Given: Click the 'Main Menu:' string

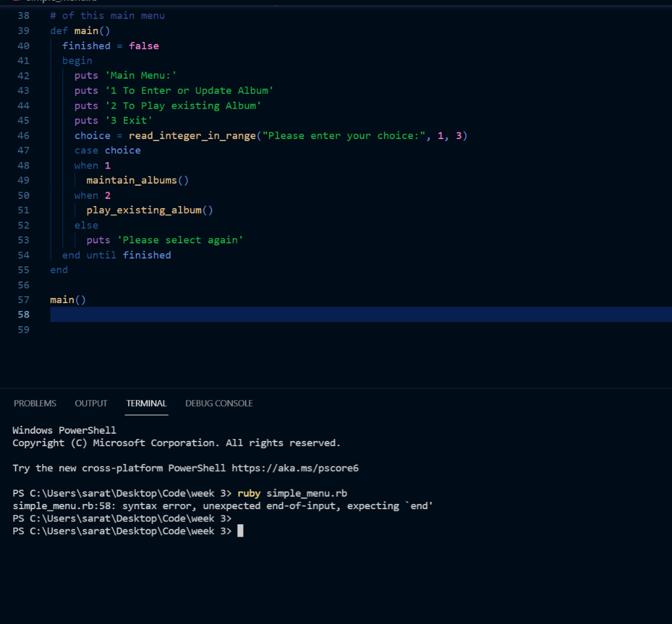Looking at the screenshot, I should (141, 76).
